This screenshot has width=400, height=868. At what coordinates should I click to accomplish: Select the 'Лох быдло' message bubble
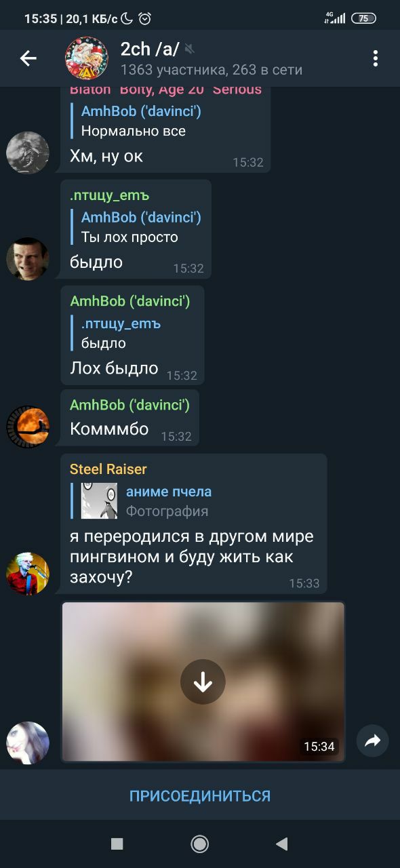tap(132, 335)
